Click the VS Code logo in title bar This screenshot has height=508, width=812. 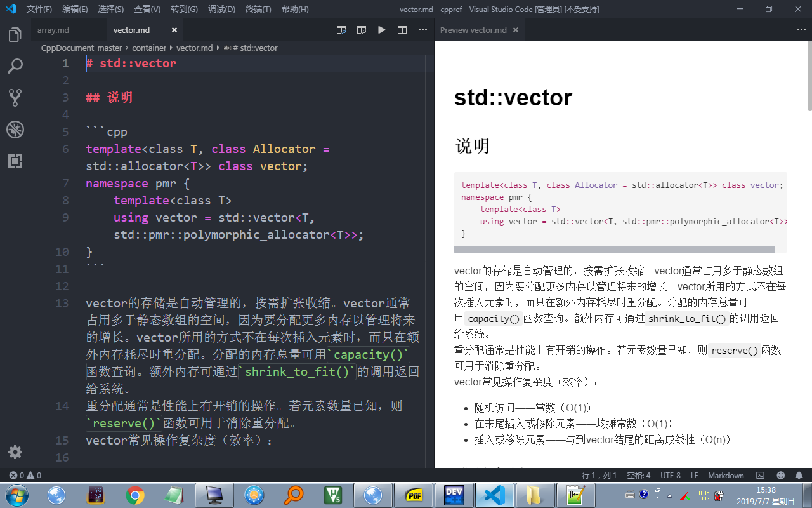[x=11, y=9]
